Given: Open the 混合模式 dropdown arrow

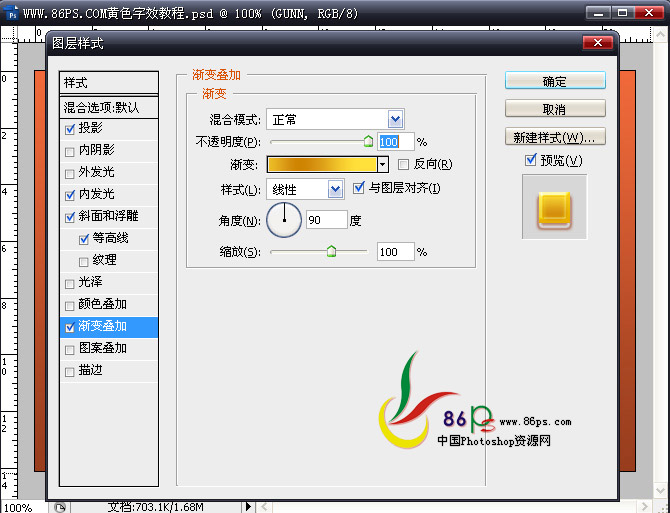Looking at the screenshot, I should coord(395,120).
